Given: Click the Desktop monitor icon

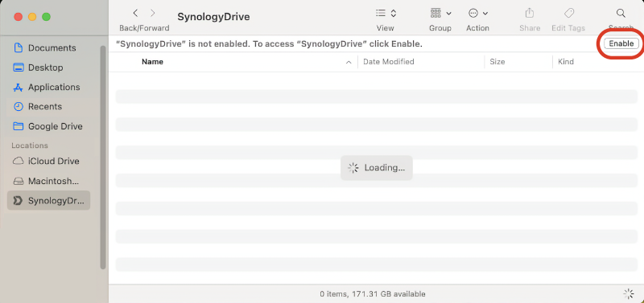Looking at the screenshot, I should point(18,68).
